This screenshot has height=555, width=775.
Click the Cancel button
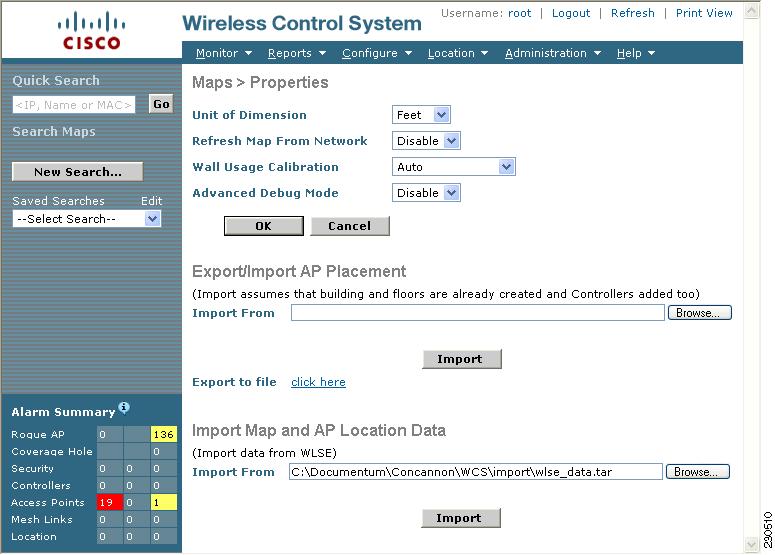pos(350,226)
